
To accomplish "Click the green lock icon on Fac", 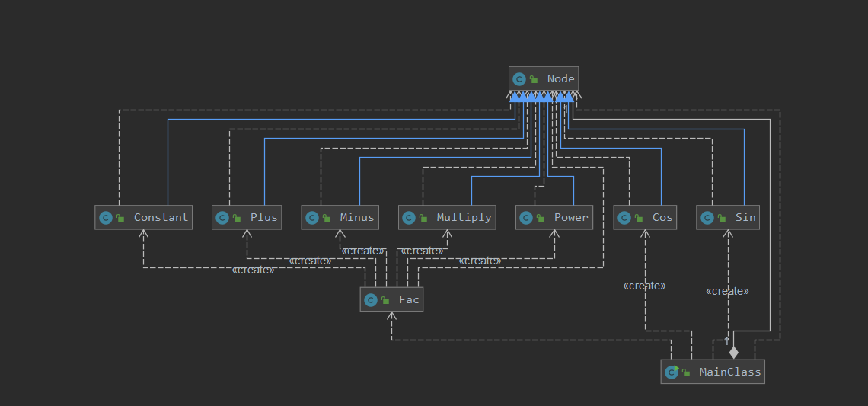I will click(x=385, y=301).
